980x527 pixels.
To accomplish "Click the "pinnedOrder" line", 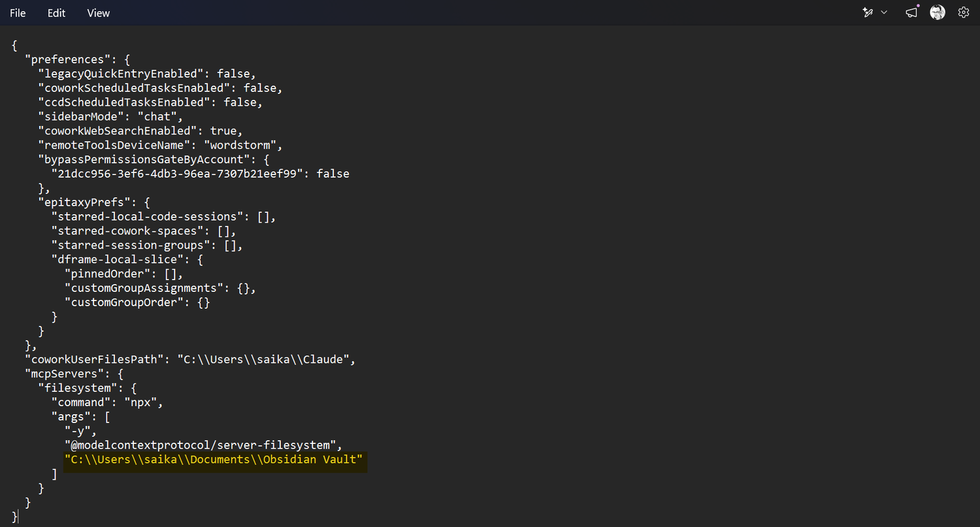I will 124,274.
